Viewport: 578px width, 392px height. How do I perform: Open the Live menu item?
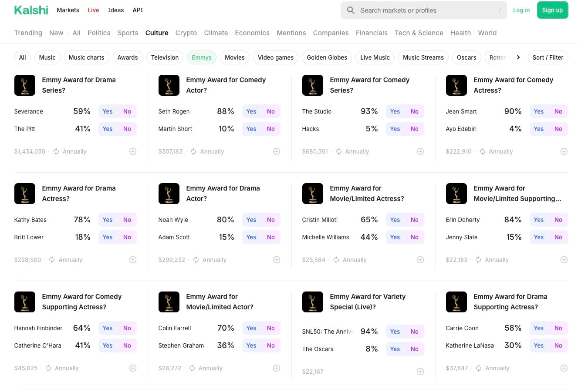pyautogui.click(x=93, y=10)
